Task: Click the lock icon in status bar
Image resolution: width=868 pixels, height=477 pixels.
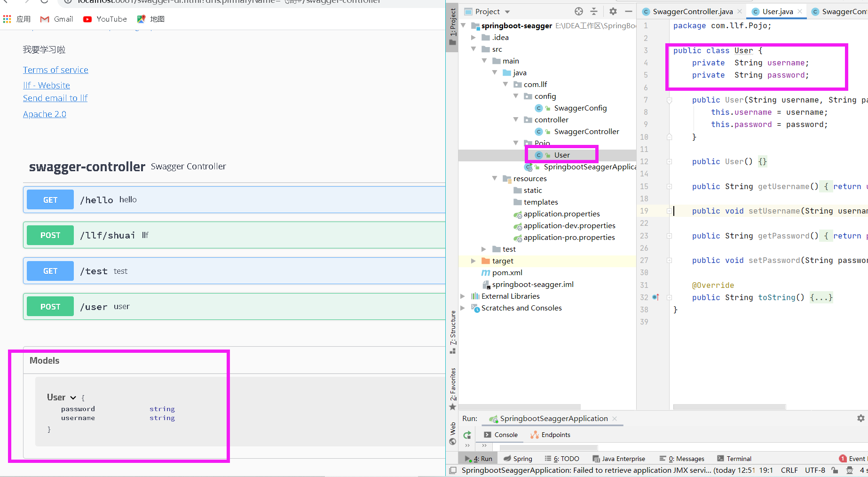Action: tap(835, 470)
